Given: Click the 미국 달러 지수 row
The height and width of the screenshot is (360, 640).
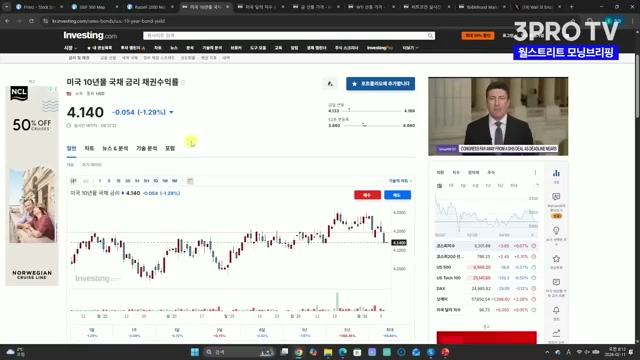Looking at the screenshot, I should click(486, 310).
